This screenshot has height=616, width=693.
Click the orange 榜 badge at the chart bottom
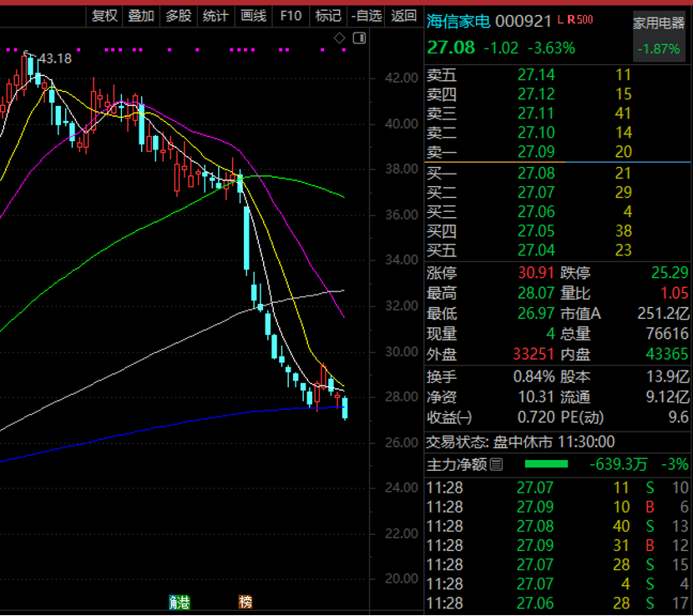[x=245, y=602]
